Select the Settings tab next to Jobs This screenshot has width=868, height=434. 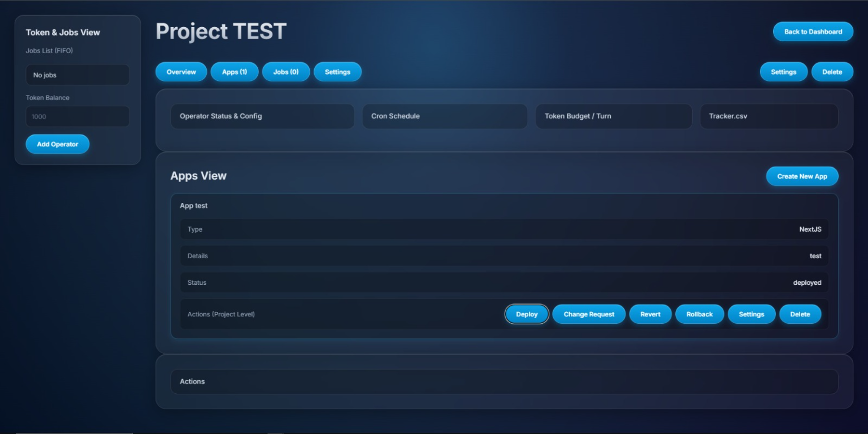point(337,72)
